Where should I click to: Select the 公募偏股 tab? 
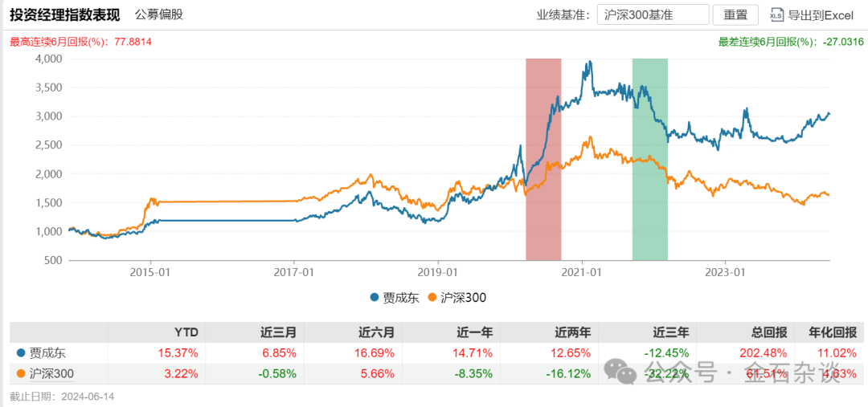coord(159,15)
